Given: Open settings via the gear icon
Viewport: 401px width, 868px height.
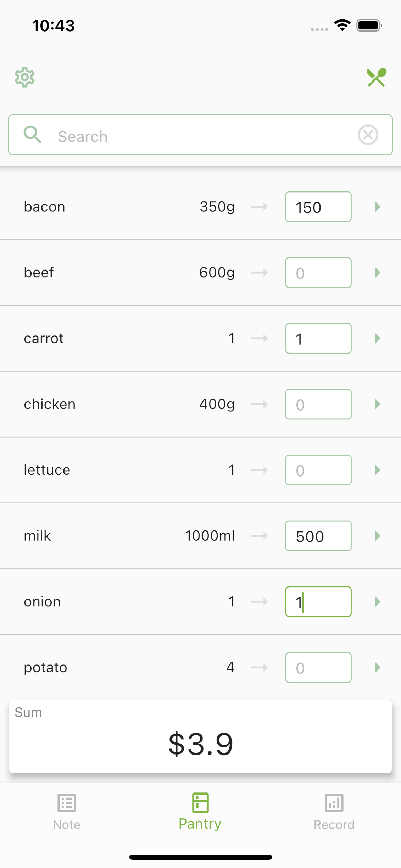Looking at the screenshot, I should (25, 77).
